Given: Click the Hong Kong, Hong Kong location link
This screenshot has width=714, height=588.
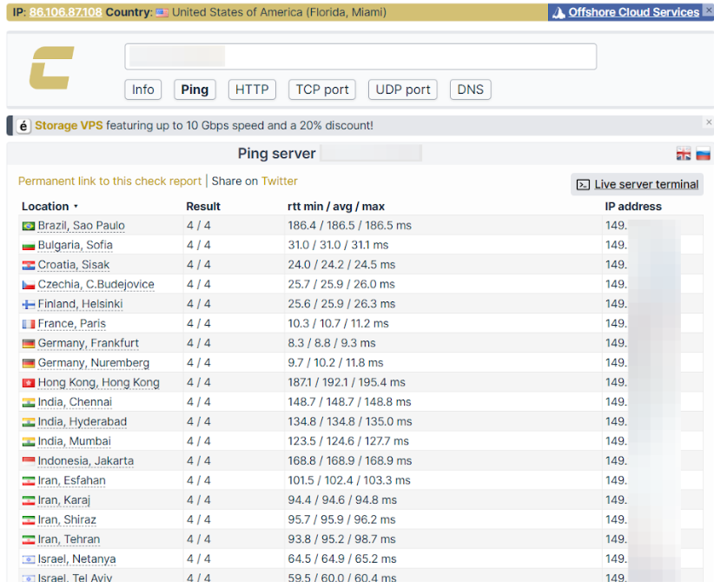Looking at the screenshot, I should tap(99, 383).
